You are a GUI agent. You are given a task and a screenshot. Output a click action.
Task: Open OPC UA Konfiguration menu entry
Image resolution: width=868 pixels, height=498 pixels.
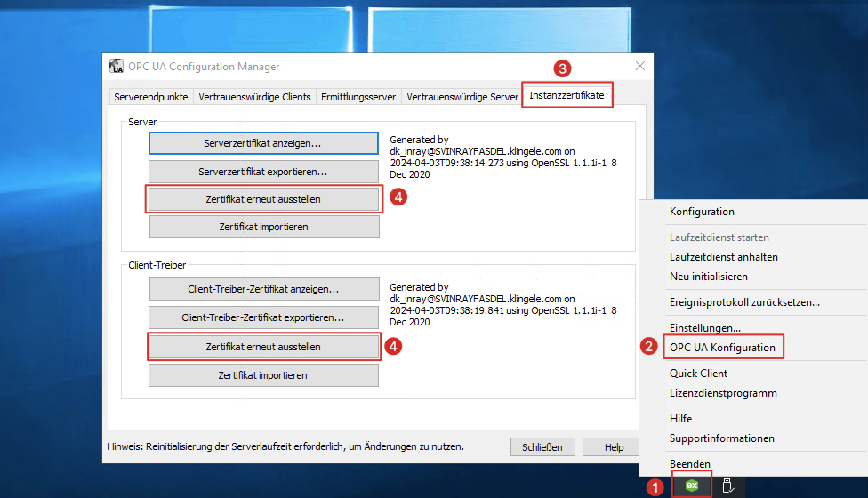[x=722, y=348]
